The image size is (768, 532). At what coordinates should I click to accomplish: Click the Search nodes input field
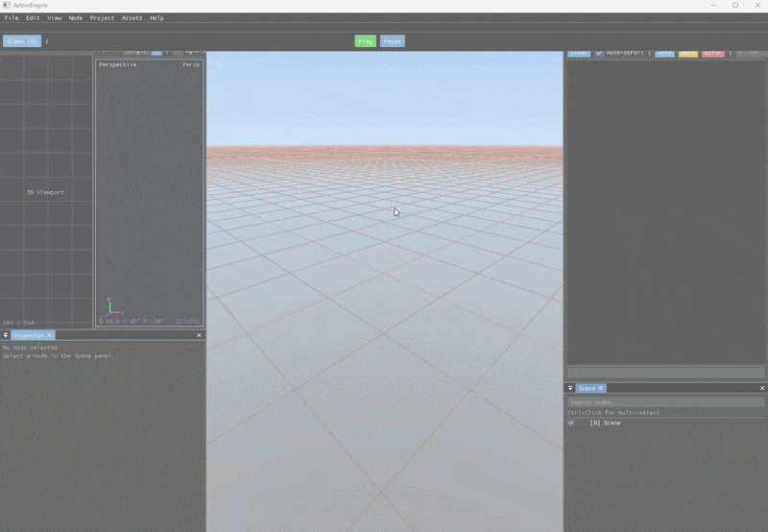[665, 402]
